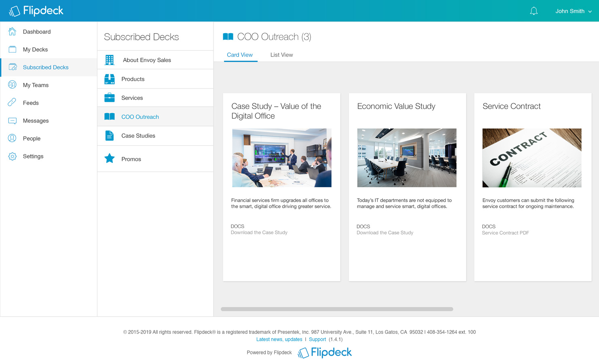The width and height of the screenshot is (599, 364).
Task: Click Financial services firm description text
Action: [x=281, y=203]
